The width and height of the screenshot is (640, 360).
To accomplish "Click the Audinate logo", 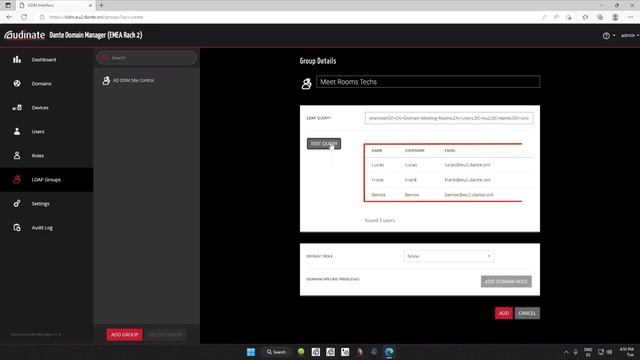I will click(x=24, y=35).
